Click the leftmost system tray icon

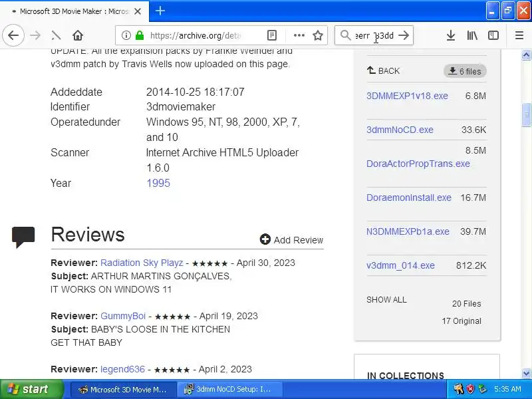(x=458, y=389)
